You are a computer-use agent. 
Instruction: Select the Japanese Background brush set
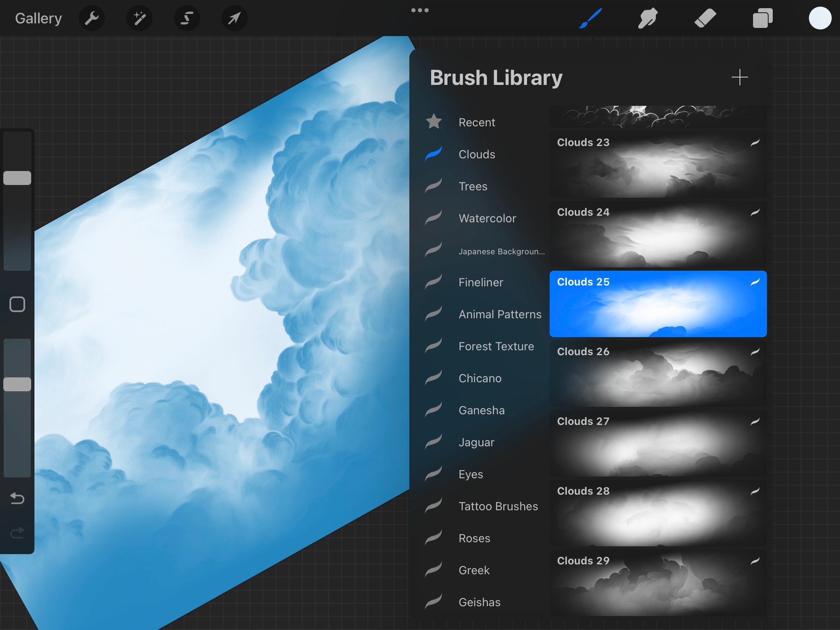pos(501,251)
